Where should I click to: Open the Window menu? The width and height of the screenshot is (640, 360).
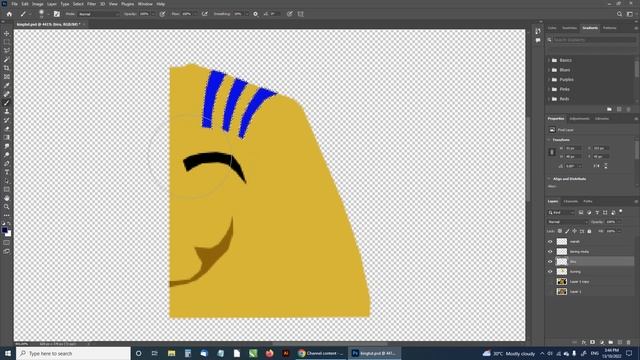click(x=145, y=4)
